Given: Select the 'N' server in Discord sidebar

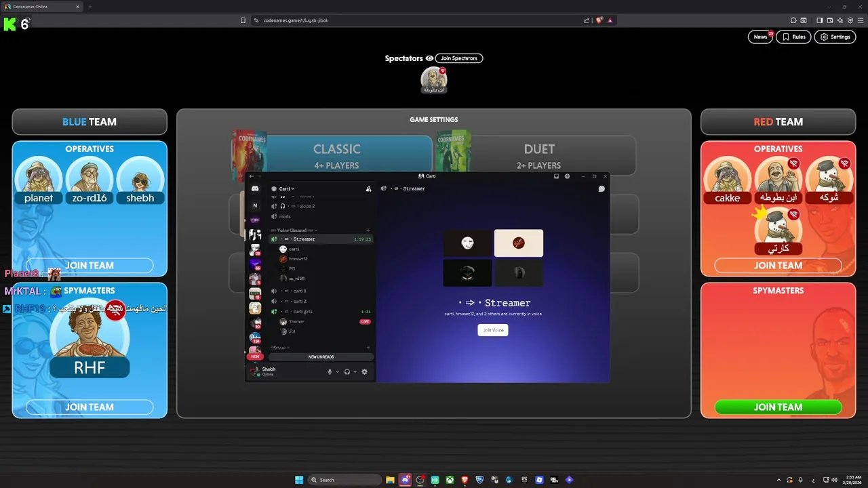Looking at the screenshot, I should [255, 205].
